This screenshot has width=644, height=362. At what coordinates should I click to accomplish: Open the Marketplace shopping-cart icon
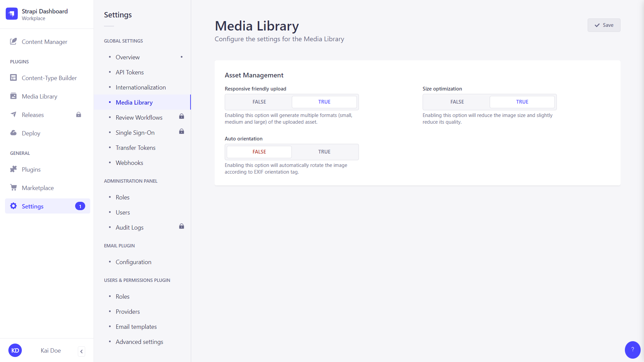pos(13,188)
